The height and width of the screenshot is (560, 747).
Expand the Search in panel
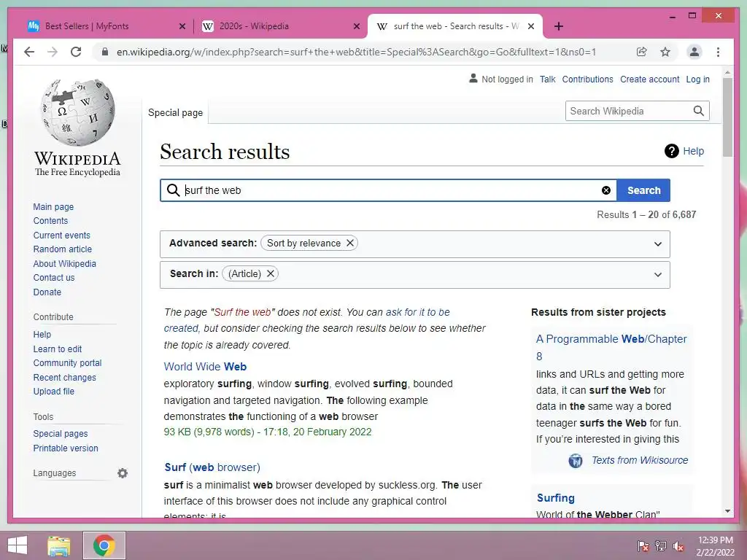(658, 275)
